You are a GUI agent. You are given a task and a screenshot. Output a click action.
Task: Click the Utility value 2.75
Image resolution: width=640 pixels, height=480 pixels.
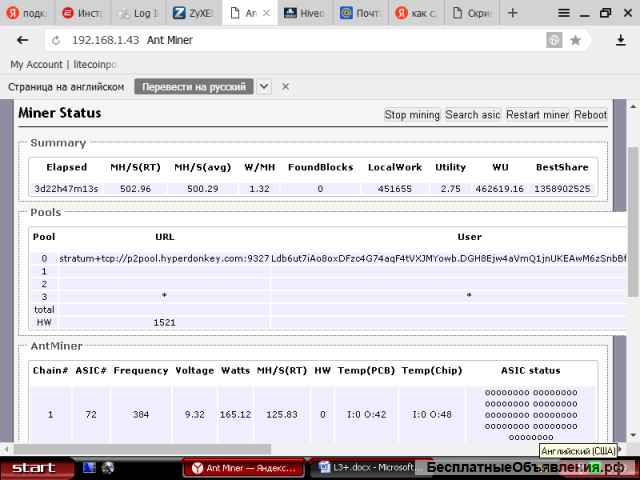click(x=451, y=189)
